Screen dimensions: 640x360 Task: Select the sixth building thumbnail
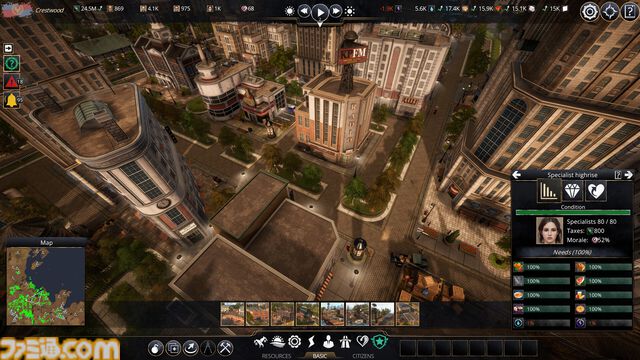(x=358, y=314)
